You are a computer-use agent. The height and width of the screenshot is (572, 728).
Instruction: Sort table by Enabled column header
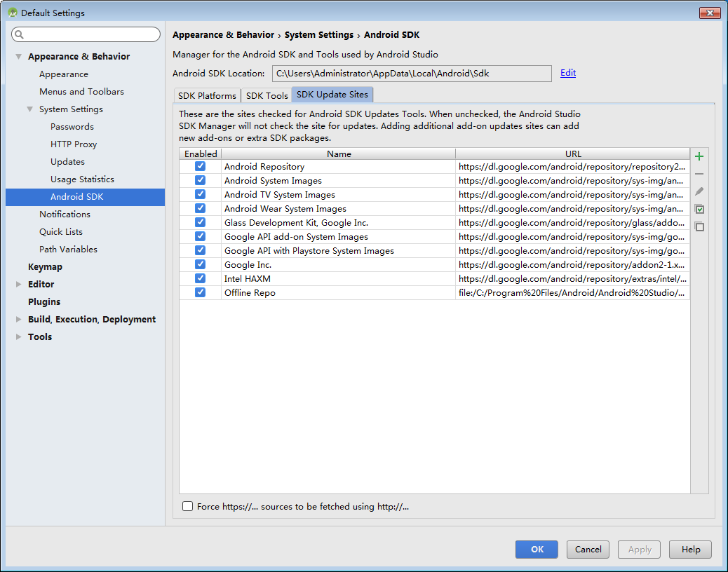click(x=201, y=154)
